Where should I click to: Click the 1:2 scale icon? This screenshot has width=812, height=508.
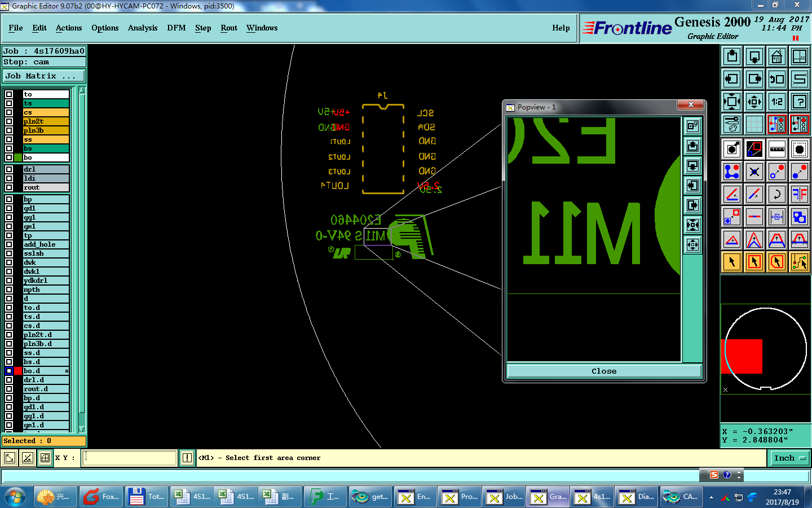tap(777, 102)
